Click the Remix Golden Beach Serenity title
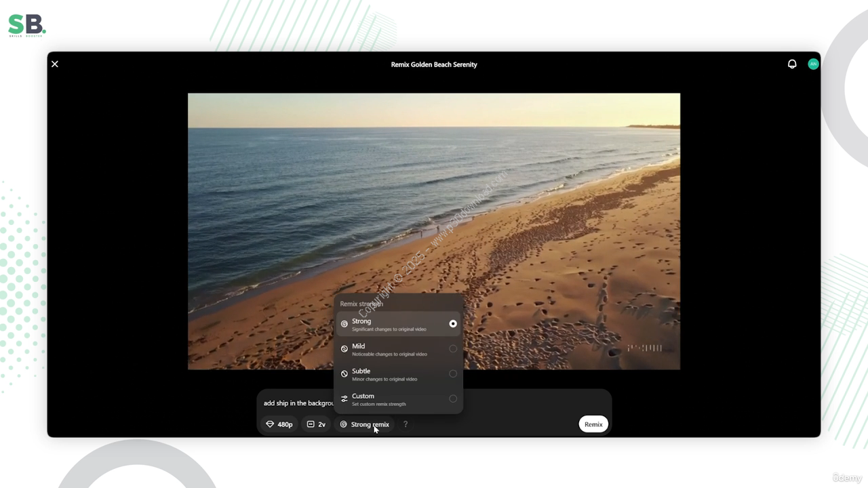This screenshot has height=488, width=868. (434, 64)
